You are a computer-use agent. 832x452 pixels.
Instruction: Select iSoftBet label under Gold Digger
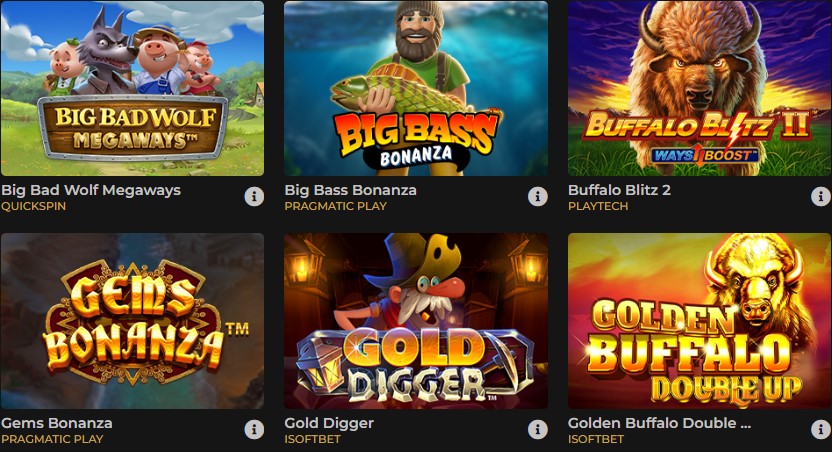[313, 439]
